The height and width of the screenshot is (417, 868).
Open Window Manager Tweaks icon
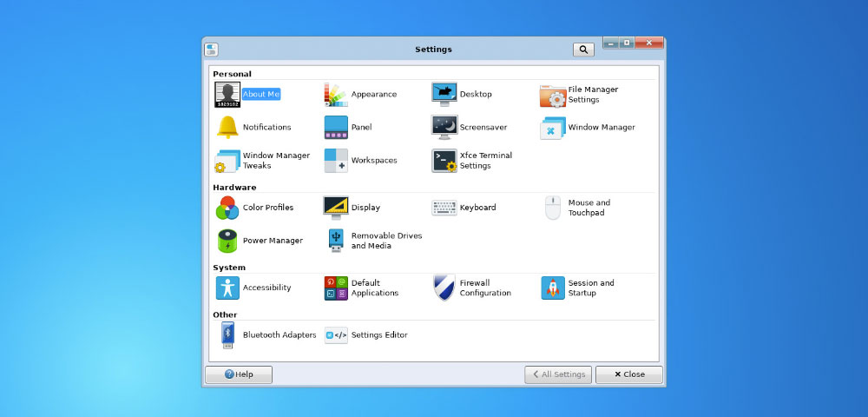(x=227, y=161)
